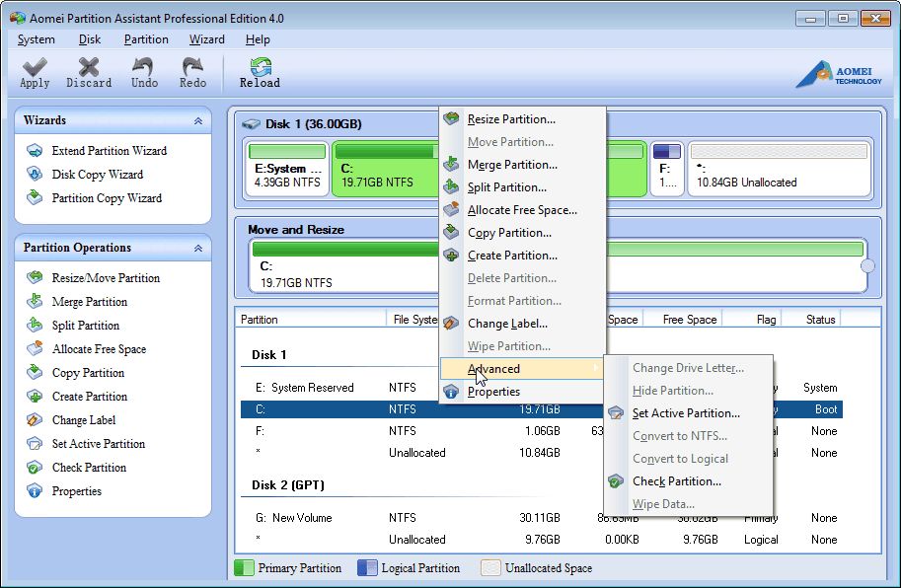Click the Flag column header
Viewport: 901px width, 588px height.
tap(752, 320)
